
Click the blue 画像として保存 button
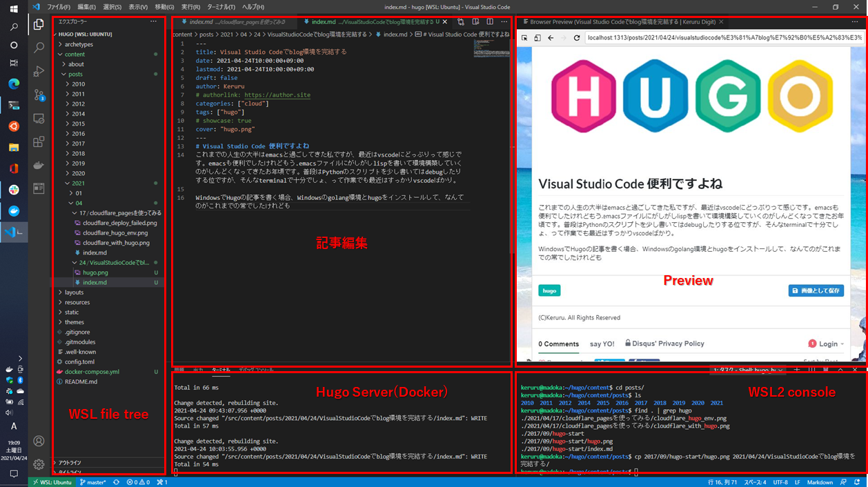[816, 291]
